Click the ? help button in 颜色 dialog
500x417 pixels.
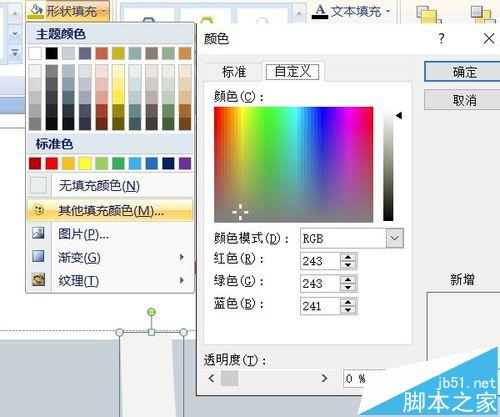click(x=441, y=39)
